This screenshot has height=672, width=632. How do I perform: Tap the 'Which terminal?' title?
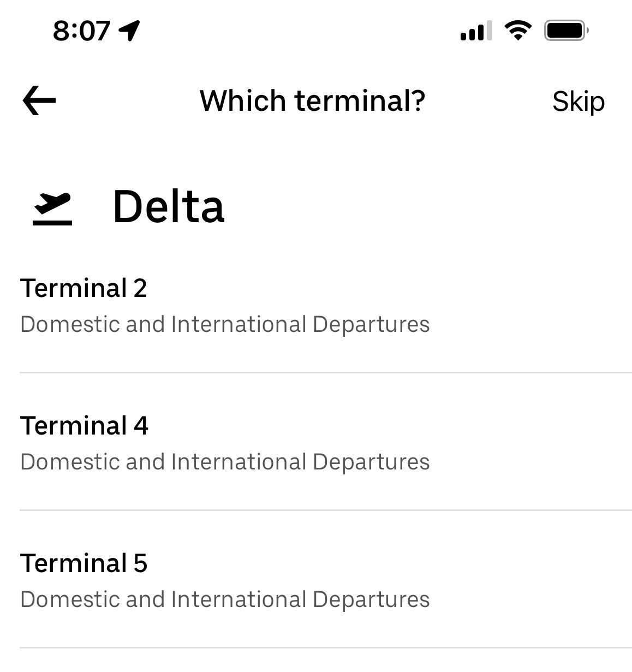(312, 101)
